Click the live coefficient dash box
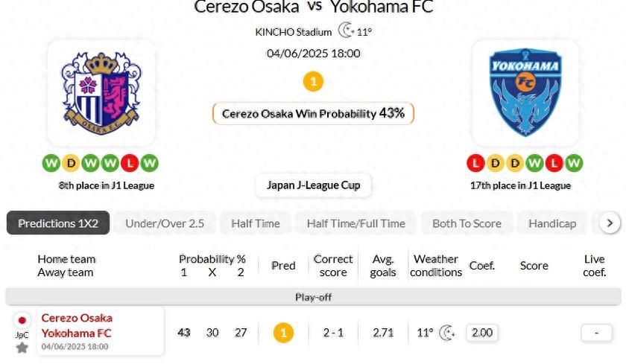626x364 pixels. coord(596,333)
